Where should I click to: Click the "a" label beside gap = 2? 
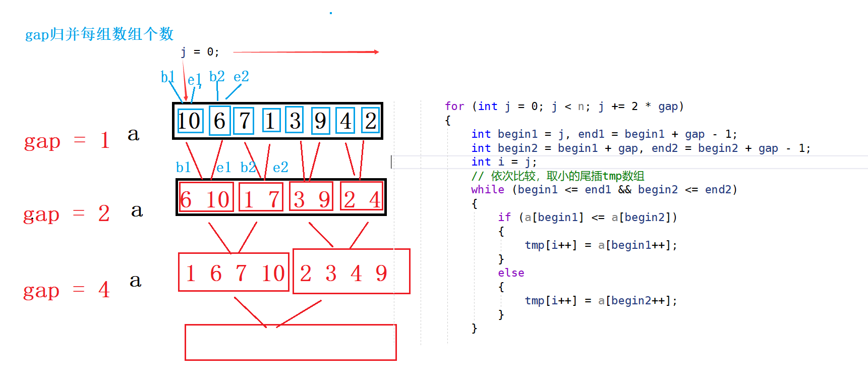(137, 210)
